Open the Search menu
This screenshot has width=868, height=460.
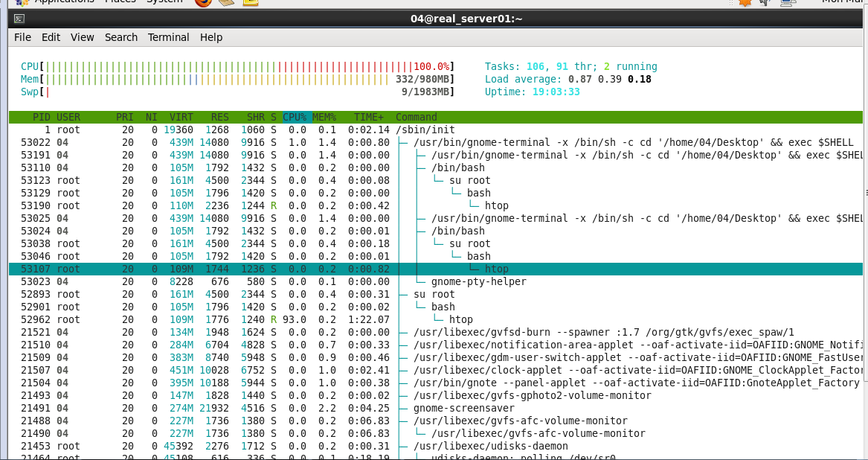[121, 37]
